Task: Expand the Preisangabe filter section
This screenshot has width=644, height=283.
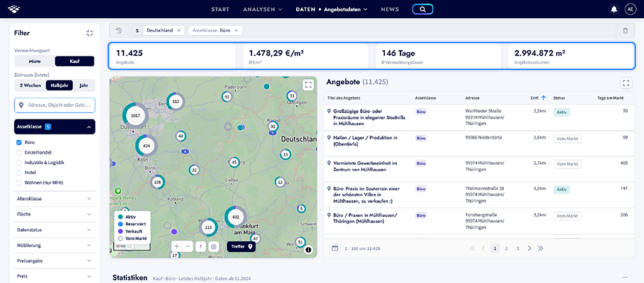Action: [x=55, y=261]
